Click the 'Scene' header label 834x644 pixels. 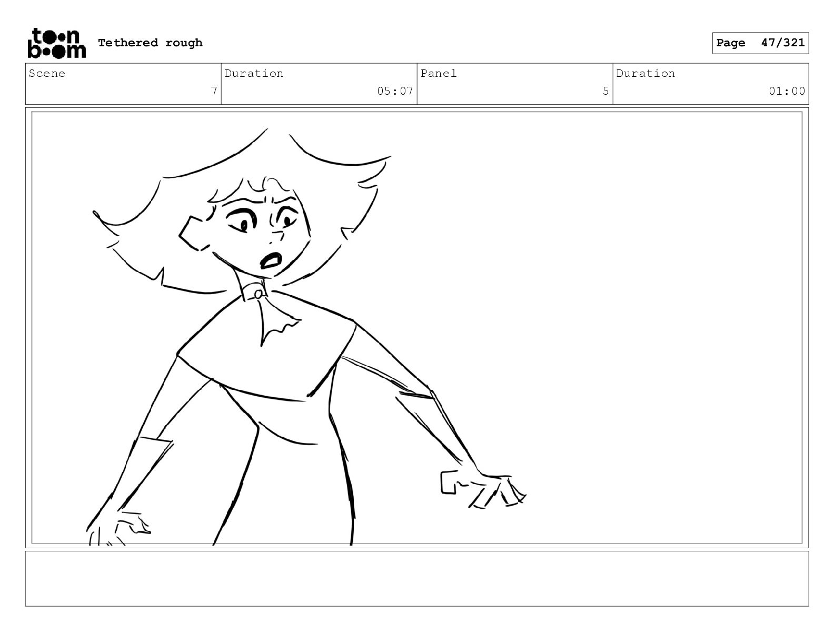pyautogui.click(x=47, y=74)
